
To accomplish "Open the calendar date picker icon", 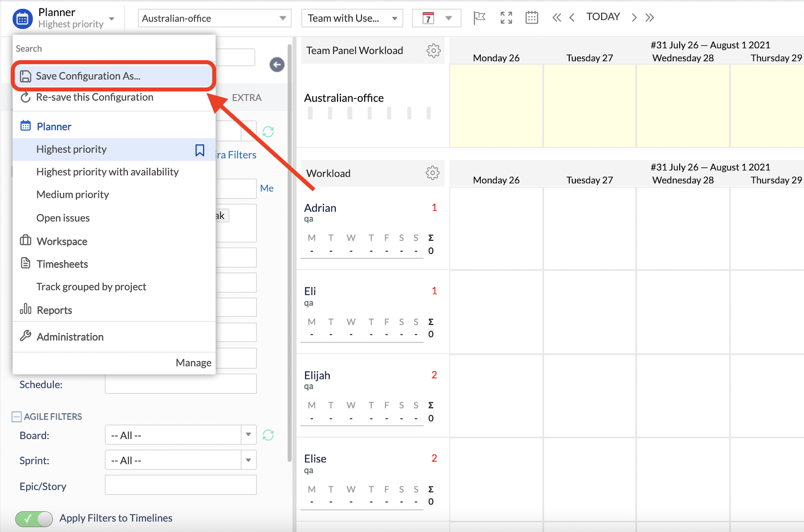I will (x=532, y=18).
